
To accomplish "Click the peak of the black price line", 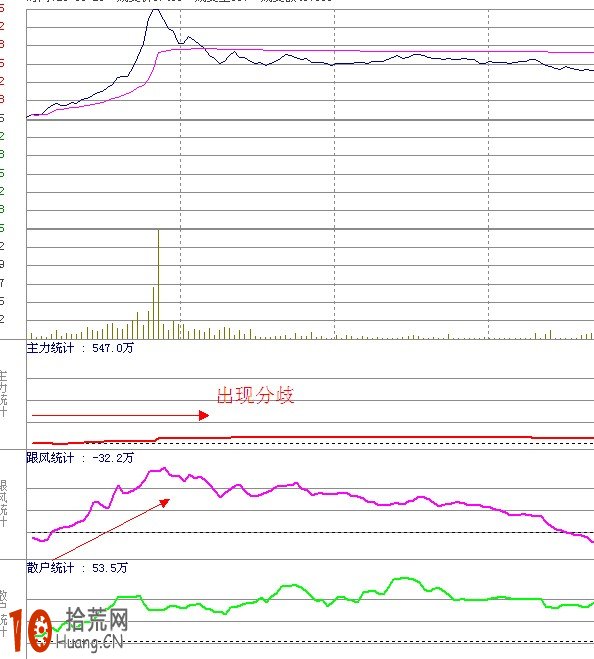I will (x=155, y=10).
